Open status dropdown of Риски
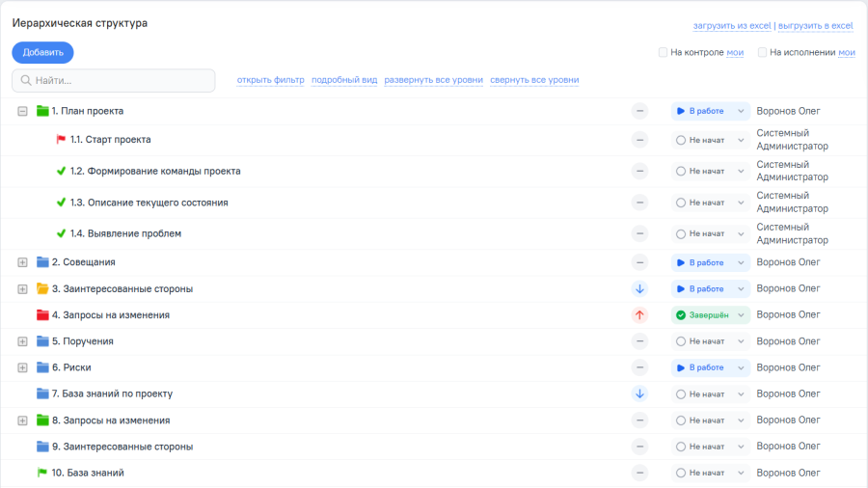This screenshot has height=488, width=868. (710, 367)
